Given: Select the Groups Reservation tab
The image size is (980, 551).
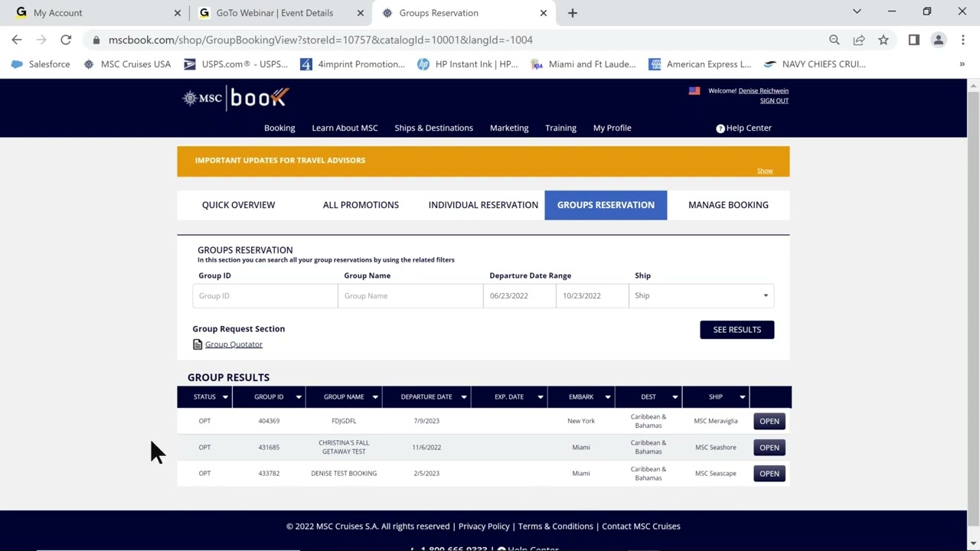Looking at the screenshot, I should pos(606,205).
